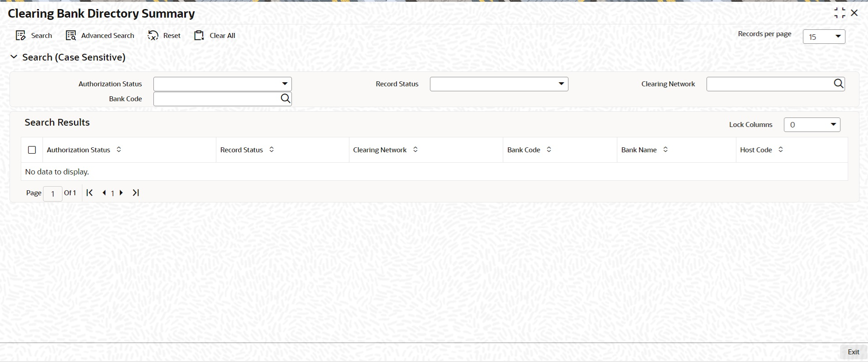Screen dimensions: 868x362
Task: Click the Search toolbar button
Action: click(34, 36)
